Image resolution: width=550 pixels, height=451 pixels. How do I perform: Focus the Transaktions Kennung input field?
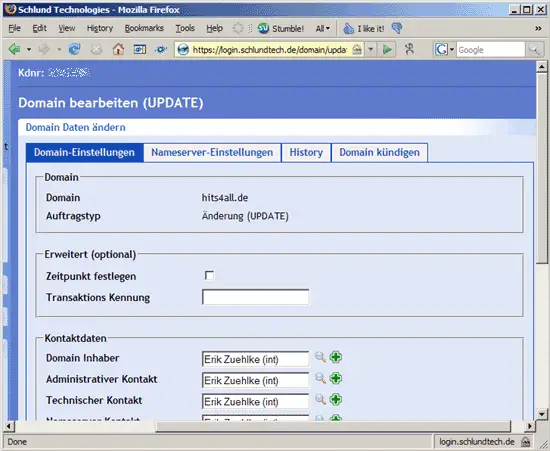(x=255, y=297)
